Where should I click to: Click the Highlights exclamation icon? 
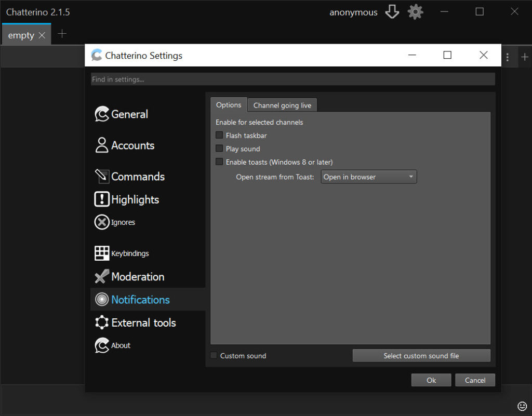pyautogui.click(x=101, y=199)
